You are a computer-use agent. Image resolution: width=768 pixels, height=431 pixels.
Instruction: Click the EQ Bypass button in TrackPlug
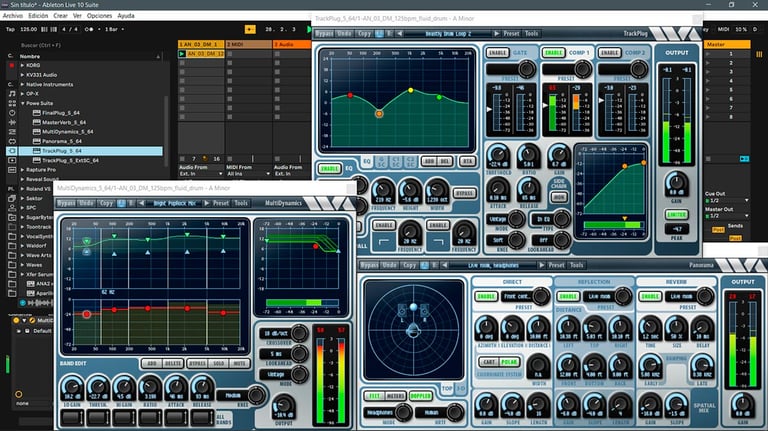pos(464,193)
